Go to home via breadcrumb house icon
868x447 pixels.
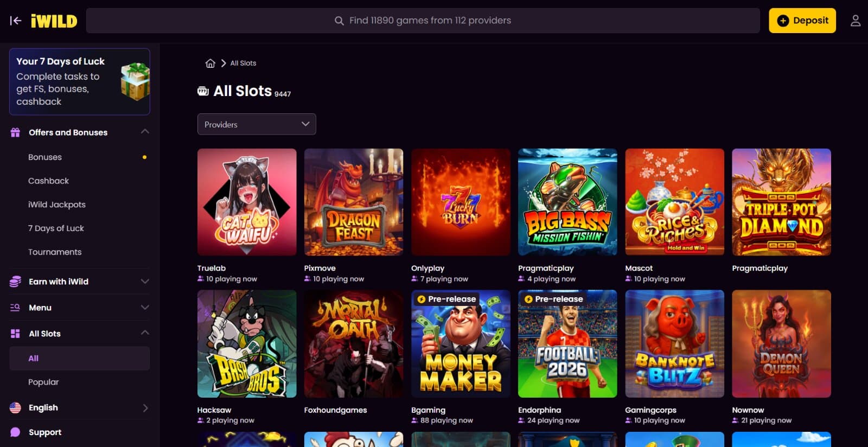click(x=210, y=63)
